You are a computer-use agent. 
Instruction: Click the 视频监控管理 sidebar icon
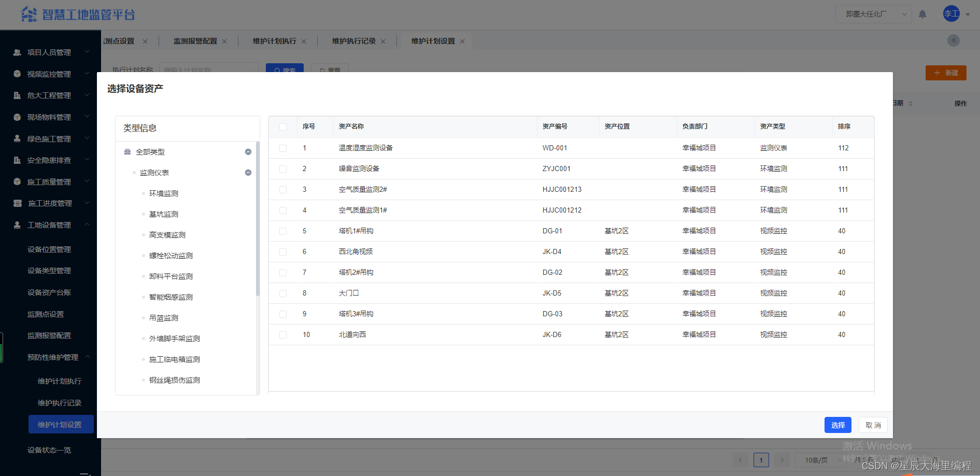[17, 74]
